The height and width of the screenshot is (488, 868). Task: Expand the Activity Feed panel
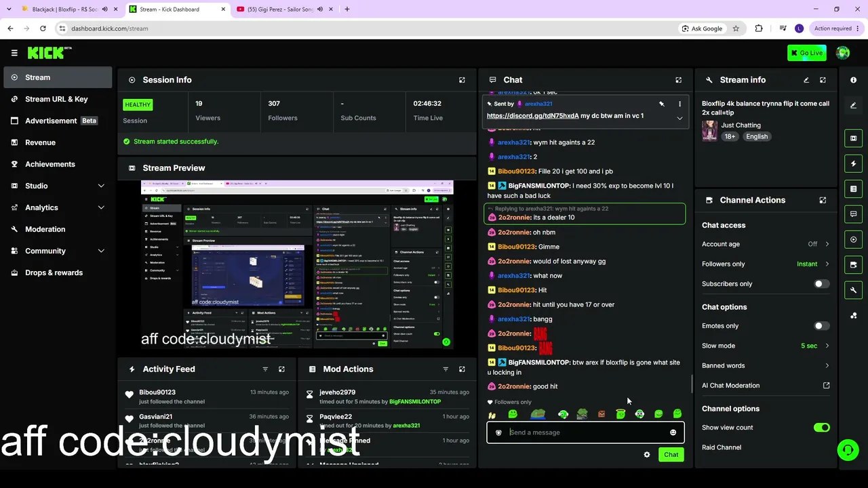(281, 369)
